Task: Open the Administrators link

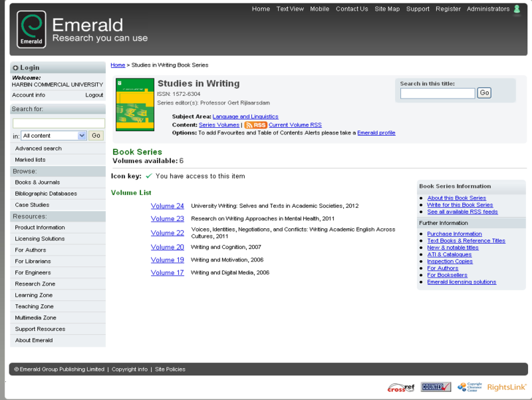Action: click(488, 9)
